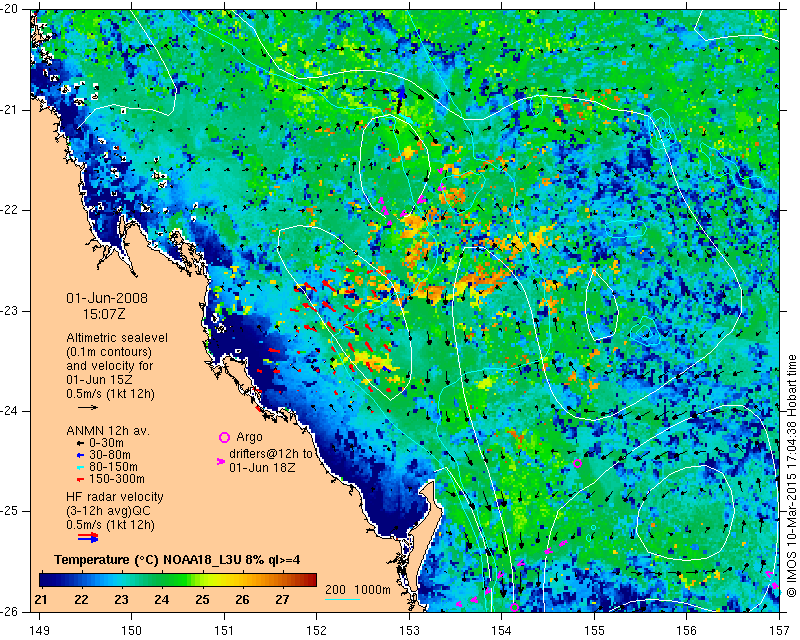
Task: Click the magenta drifter arrow legend symbol
Action: coord(220,461)
